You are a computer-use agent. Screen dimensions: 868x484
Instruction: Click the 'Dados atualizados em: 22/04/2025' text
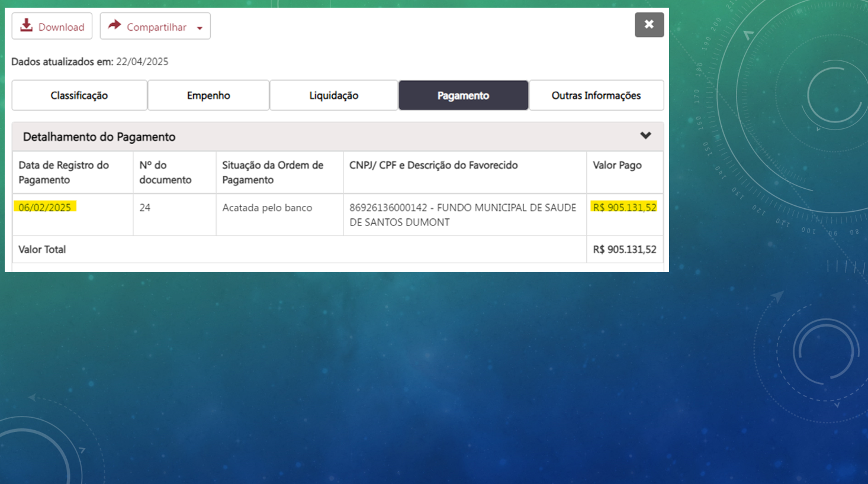pos(90,62)
